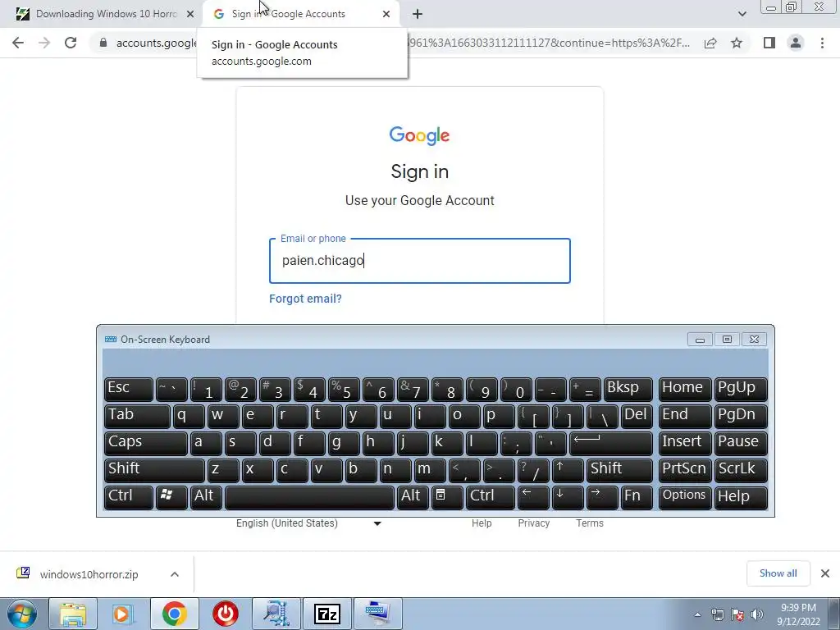The height and width of the screenshot is (630, 840).
Task: Open the Forgot email? link
Action: tap(305, 299)
